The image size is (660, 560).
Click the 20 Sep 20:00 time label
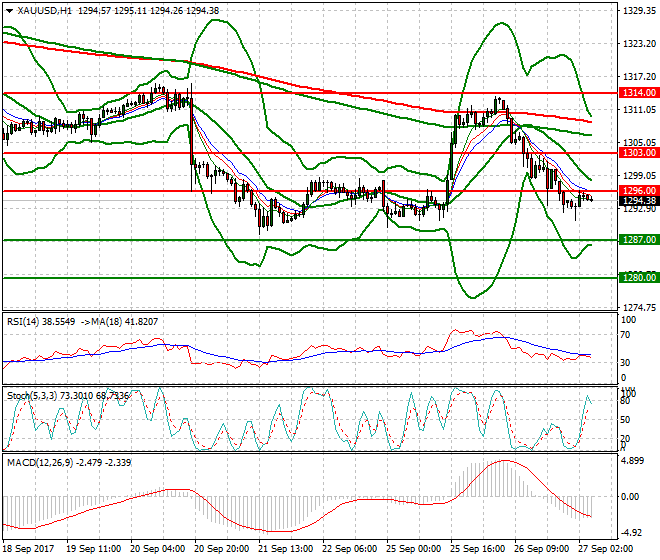point(221,549)
